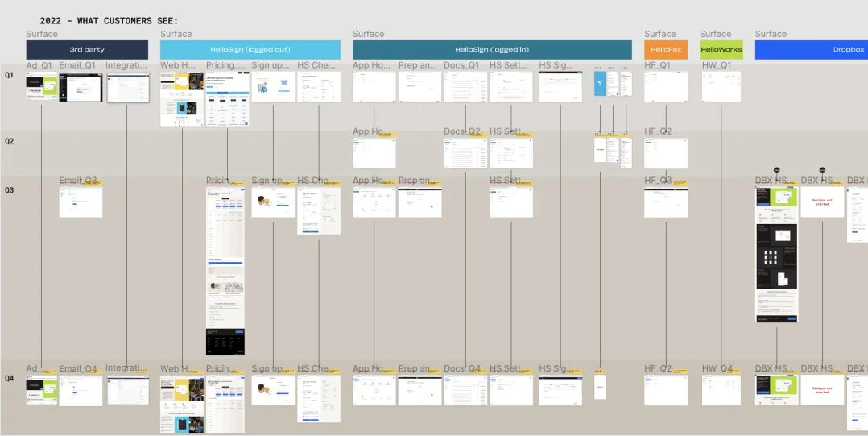Open the HelloFax frame thumbnail in Q4 row
Image resolution: width=868 pixels, height=436 pixels.
pos(666,391)
